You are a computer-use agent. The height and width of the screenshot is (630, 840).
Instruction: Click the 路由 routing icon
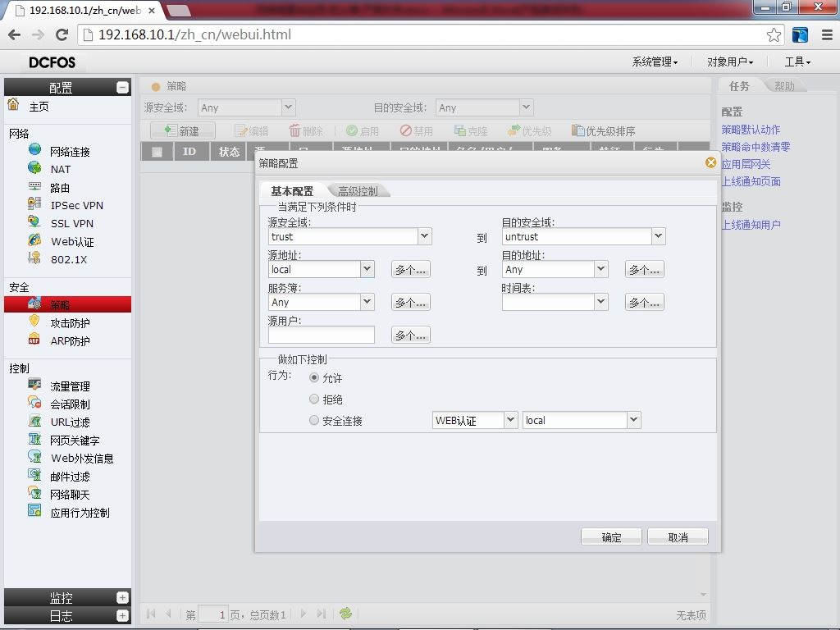point(34,186)
